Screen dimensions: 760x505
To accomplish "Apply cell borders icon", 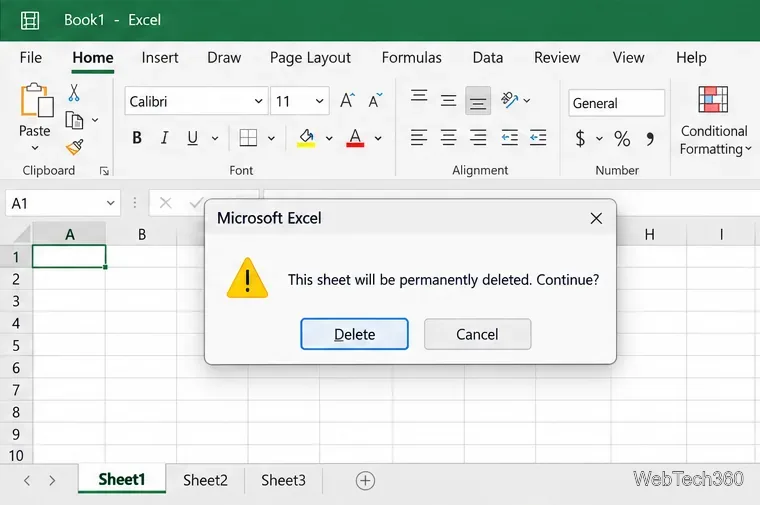I will 248,138.
